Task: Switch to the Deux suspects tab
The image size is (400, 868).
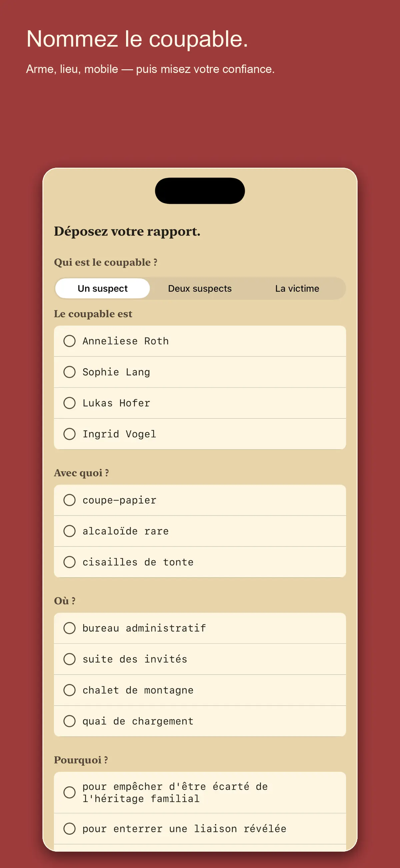Action: click(x=200, y=288)
